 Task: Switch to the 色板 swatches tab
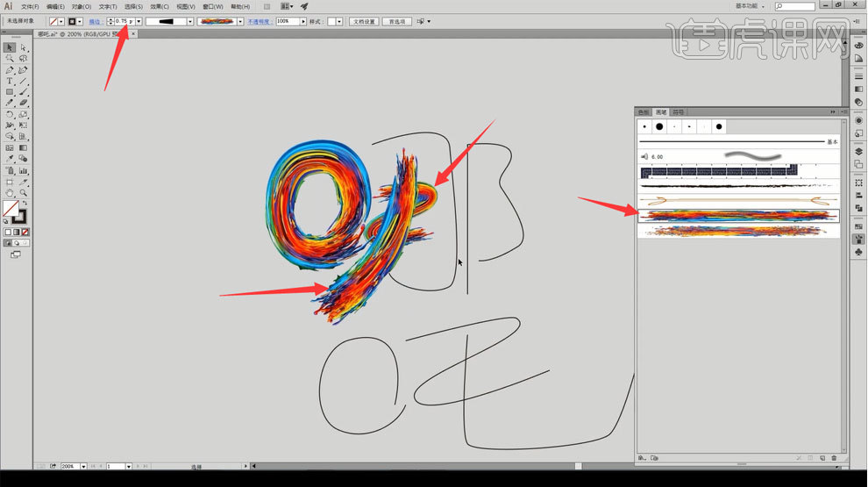coord(644,112)
